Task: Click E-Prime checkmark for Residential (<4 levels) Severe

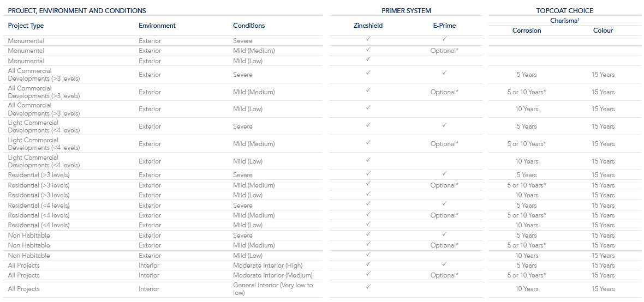Action: (x=444, y=204)
